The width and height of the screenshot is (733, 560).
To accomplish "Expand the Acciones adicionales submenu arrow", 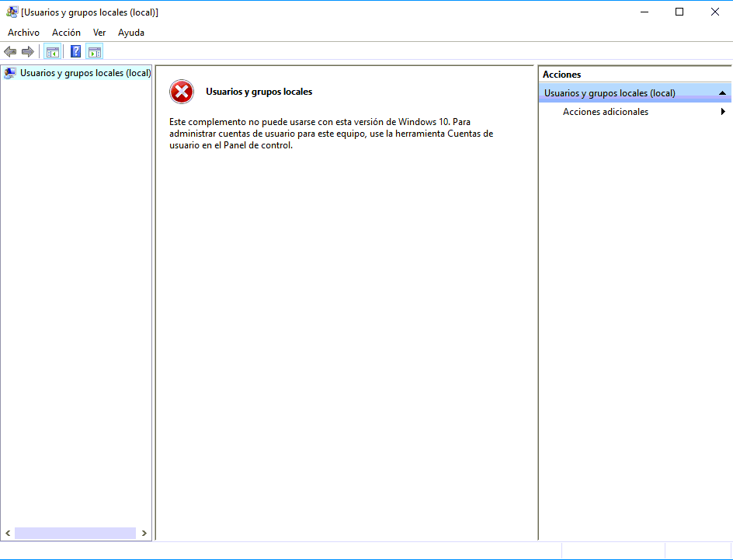I will click(723, 112).
